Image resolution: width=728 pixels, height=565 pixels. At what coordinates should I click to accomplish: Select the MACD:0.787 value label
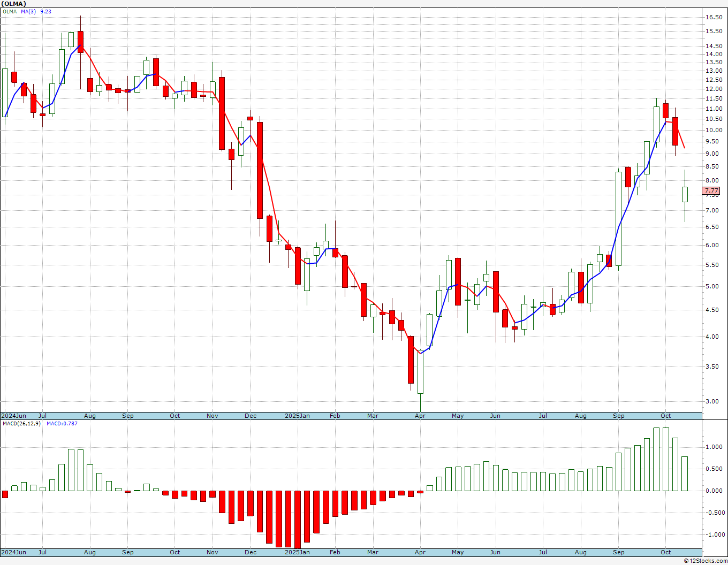[x=62, y=424]
